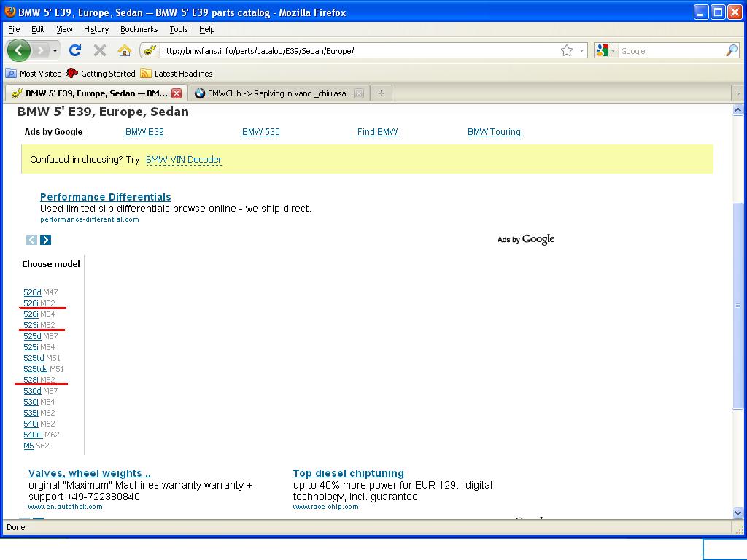Reload the page with the refresh icon

tap(74, 50)
